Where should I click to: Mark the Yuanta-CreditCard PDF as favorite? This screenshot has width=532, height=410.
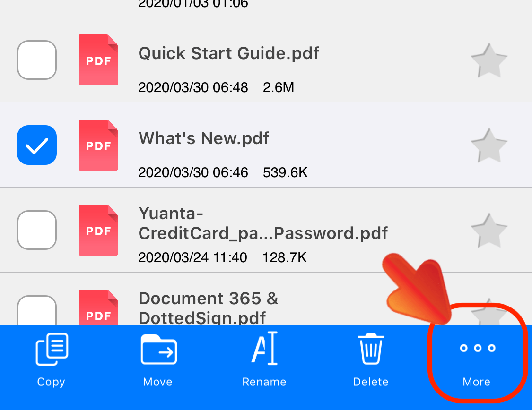[x=489, y=230]
